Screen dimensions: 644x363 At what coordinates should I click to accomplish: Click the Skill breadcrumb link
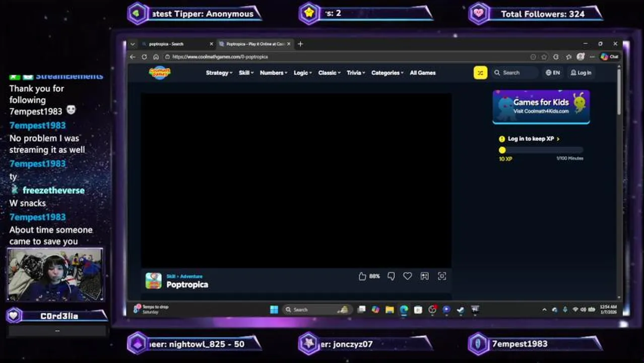[171, 276]
